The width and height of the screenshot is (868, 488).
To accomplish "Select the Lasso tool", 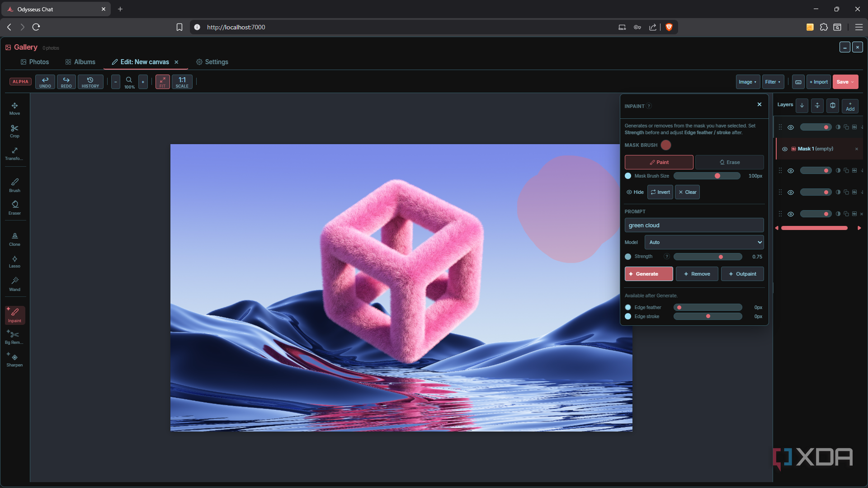I will coord(14,262).
